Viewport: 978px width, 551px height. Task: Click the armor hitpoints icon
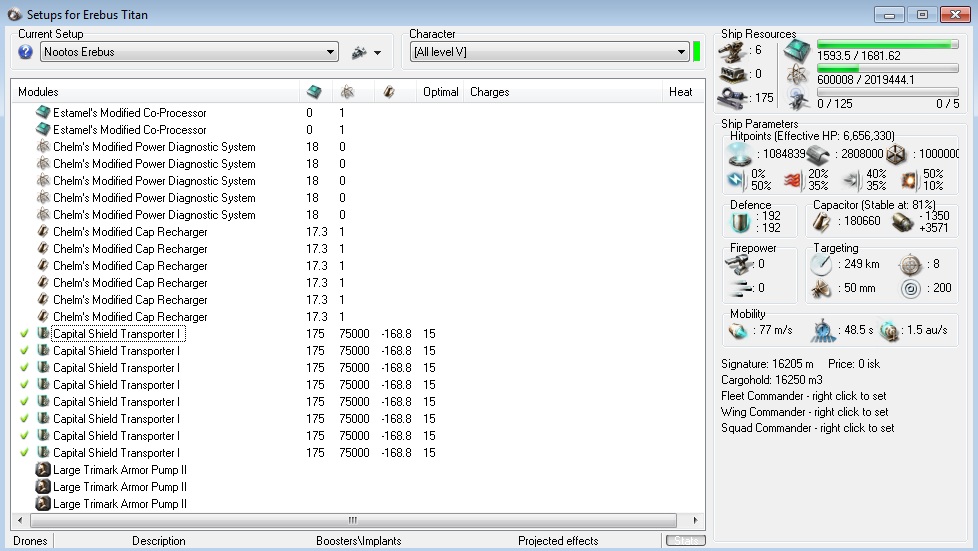819,154
